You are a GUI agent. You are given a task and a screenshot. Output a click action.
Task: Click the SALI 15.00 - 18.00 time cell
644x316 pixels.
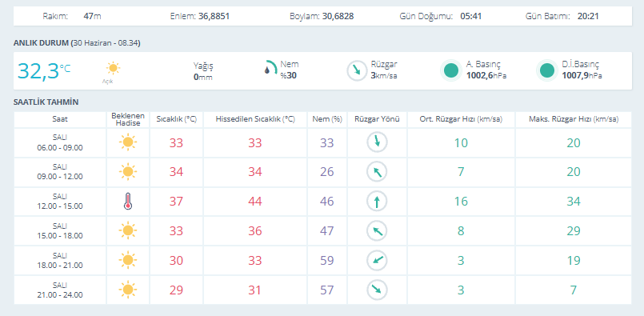point(60,230)
